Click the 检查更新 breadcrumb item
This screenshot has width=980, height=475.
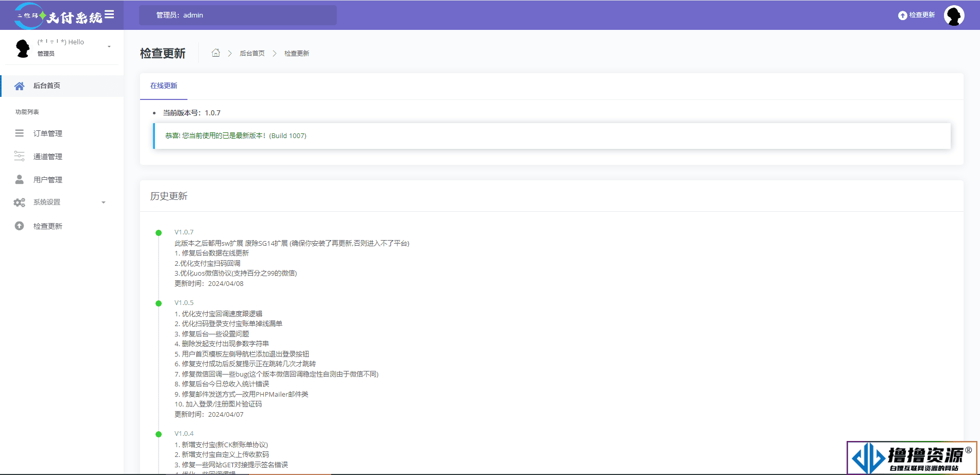[297, 54]
